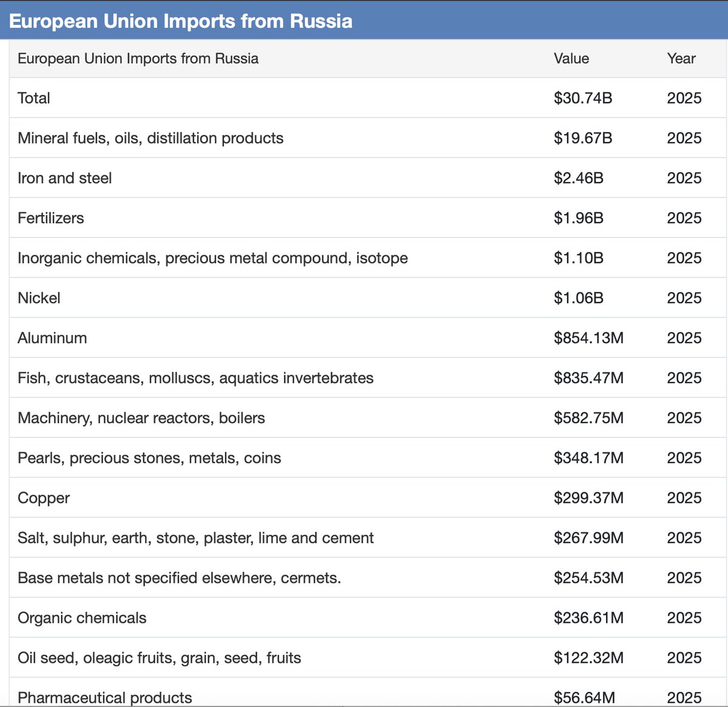Click the $30.74B total value
Viewport: 728px width, 707px height.
click(x=583, y=98)
